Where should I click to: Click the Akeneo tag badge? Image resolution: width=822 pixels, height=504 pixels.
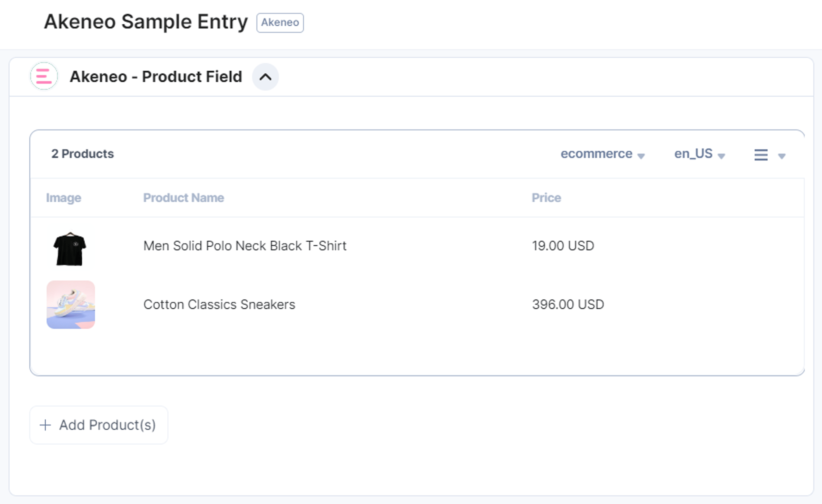click(280, 23)
